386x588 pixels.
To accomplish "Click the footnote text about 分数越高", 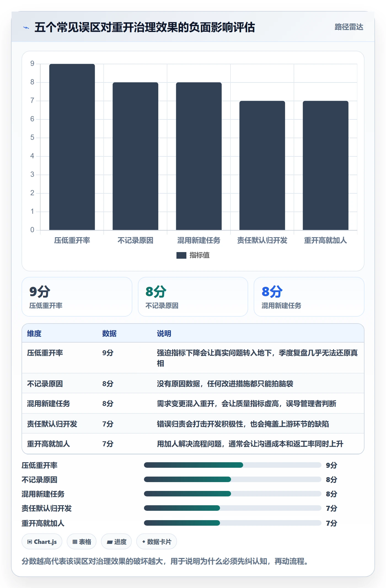I will (x=165, y=561).
